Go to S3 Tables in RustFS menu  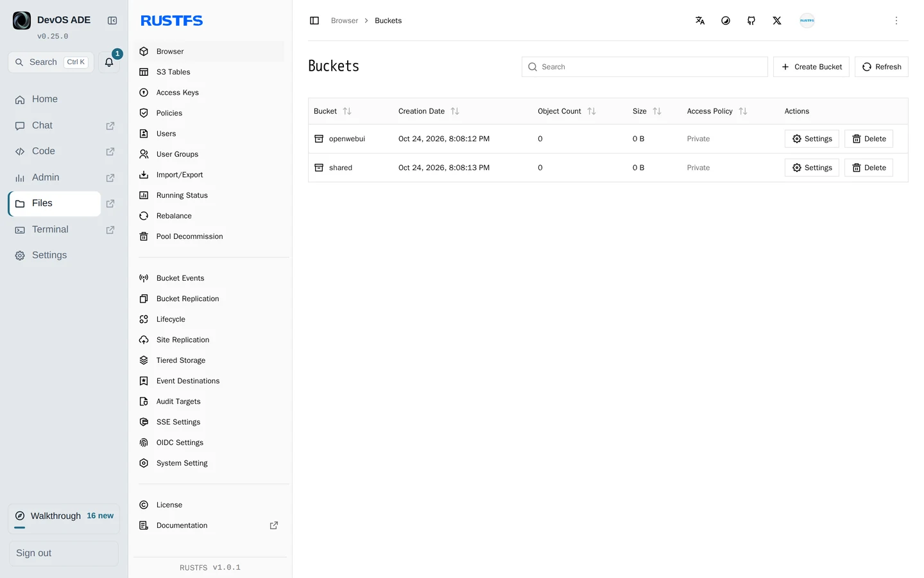pyautogui.click(x=211, y=72)
